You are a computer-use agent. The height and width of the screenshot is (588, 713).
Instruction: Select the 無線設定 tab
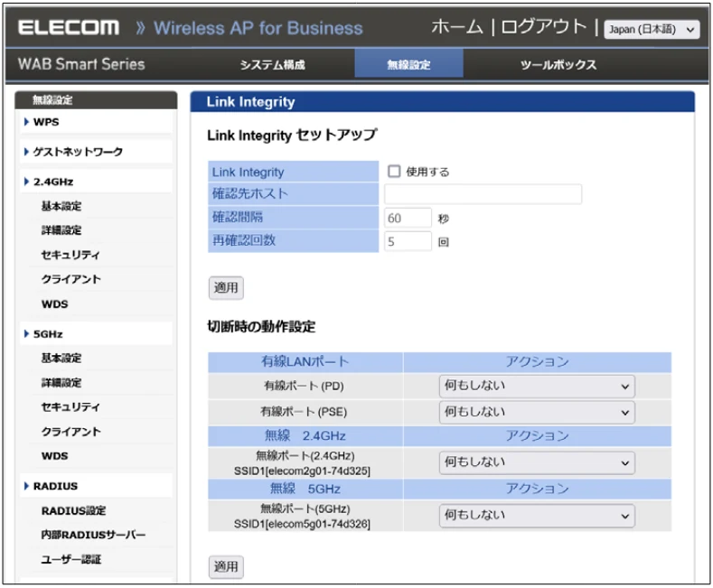[x=408, y=64]
